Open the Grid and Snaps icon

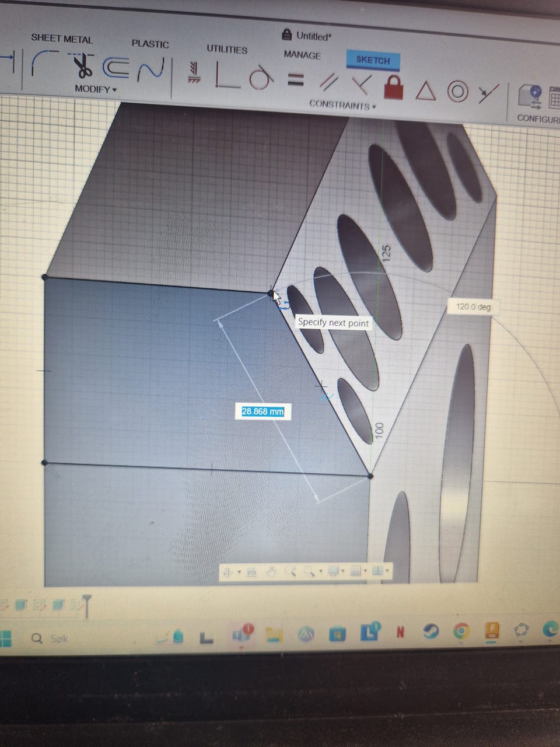355,571
